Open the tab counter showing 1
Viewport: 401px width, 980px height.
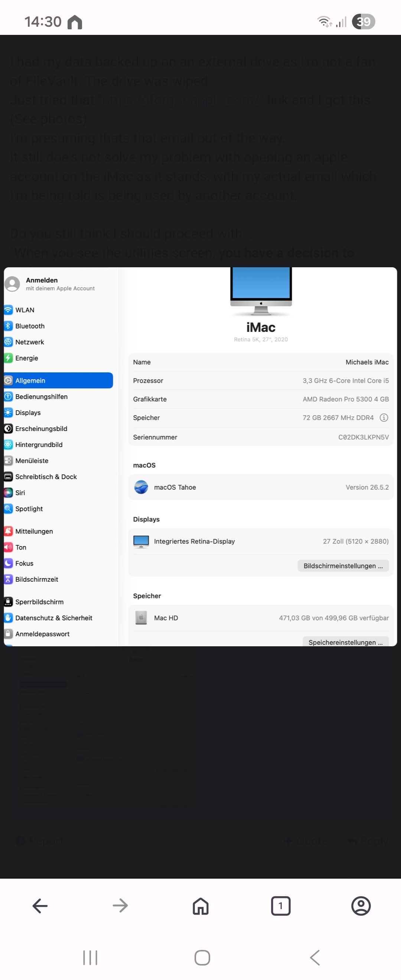point(281,905)
